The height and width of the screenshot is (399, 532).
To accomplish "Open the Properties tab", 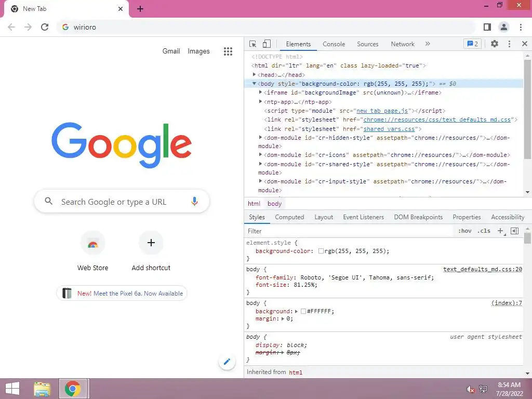I will 467,217.
